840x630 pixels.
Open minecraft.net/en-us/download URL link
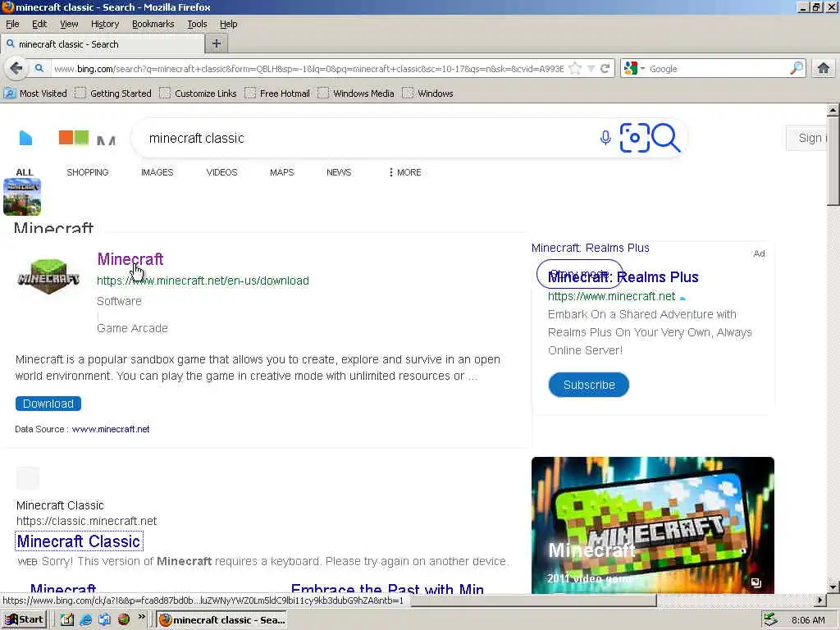[x=203, y=281]
